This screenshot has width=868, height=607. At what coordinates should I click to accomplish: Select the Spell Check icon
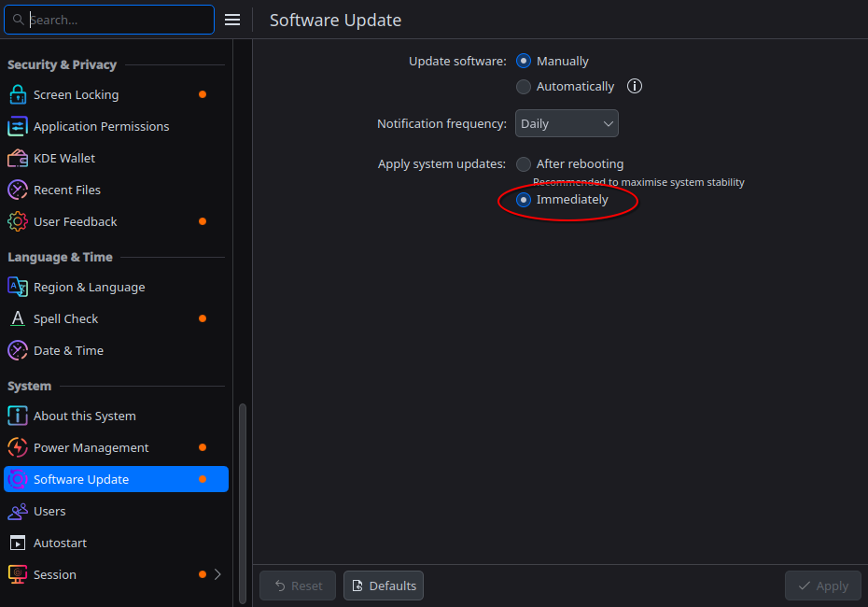tap(19, 318)
